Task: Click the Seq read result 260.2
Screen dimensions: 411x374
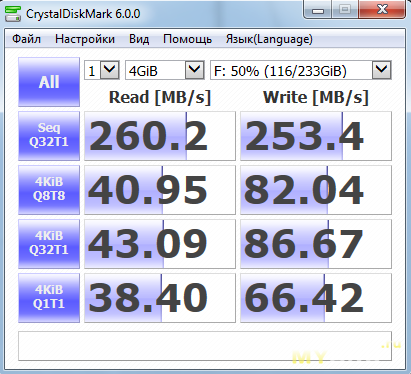Action: pos(160,136)
